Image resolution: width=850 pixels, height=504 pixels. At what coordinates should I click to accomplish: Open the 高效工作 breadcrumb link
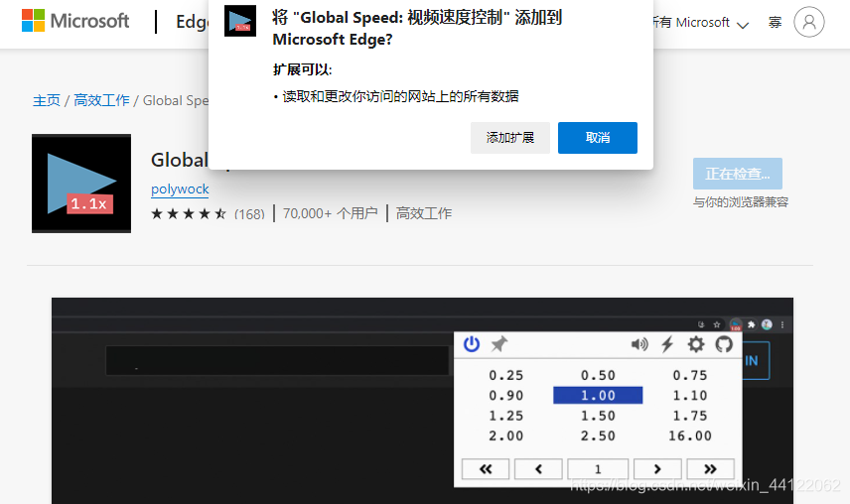coord(102,100)
